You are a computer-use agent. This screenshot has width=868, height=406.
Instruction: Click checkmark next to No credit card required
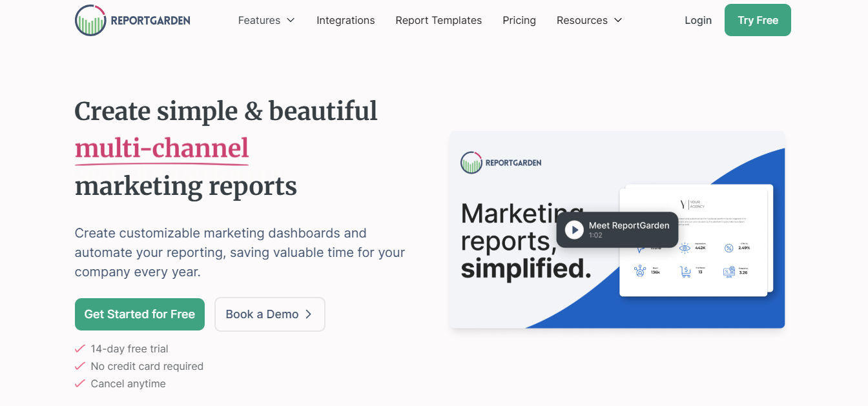point(80,366)
